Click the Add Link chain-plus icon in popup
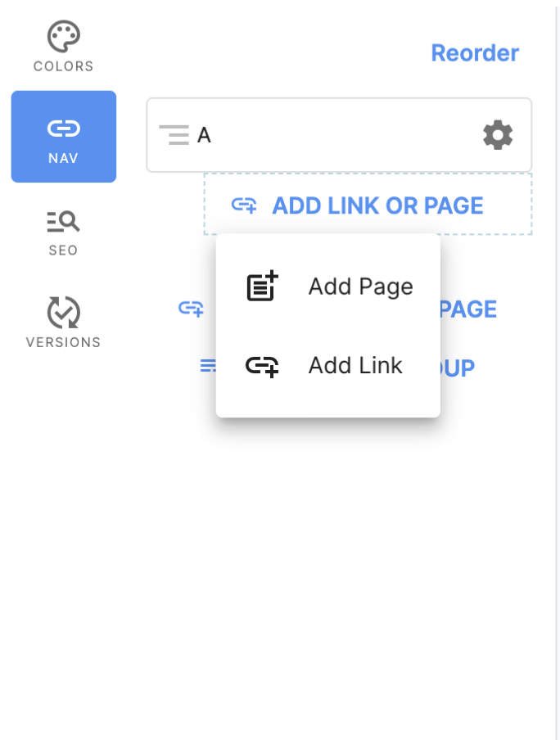The width and height of the screenshot is (560, 740). 262,366
